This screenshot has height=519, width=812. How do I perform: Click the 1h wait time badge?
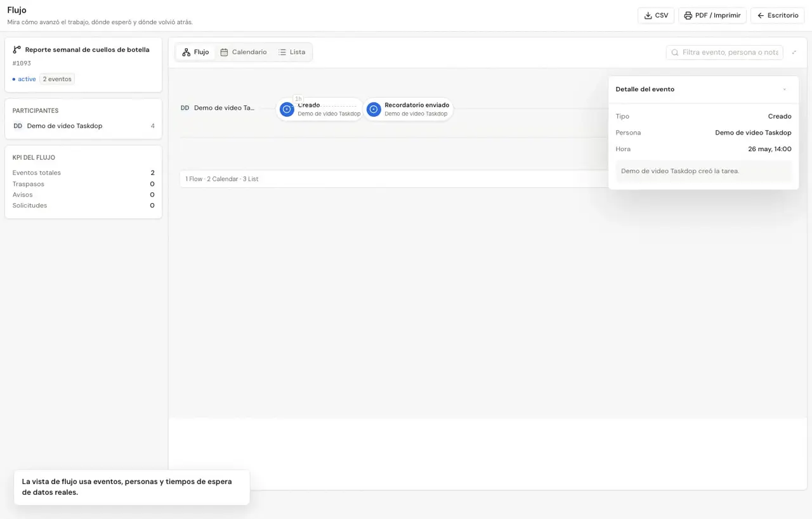[x=298, y=98]
